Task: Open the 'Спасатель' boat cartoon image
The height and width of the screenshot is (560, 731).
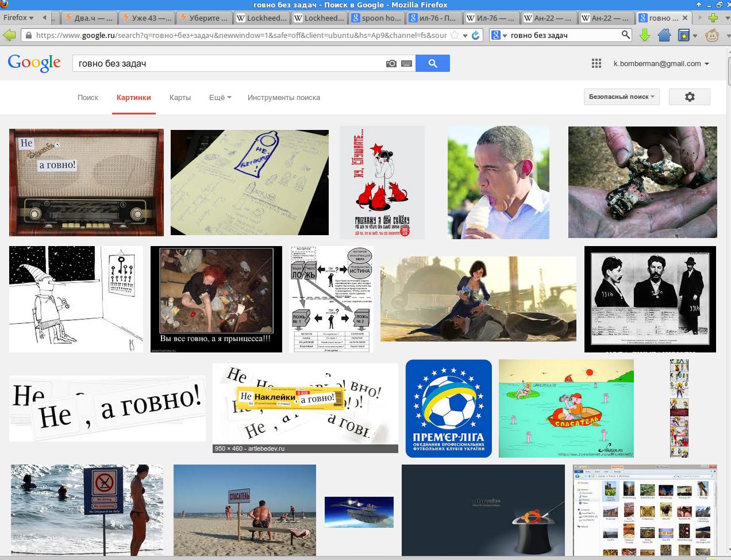Action: 566,408
